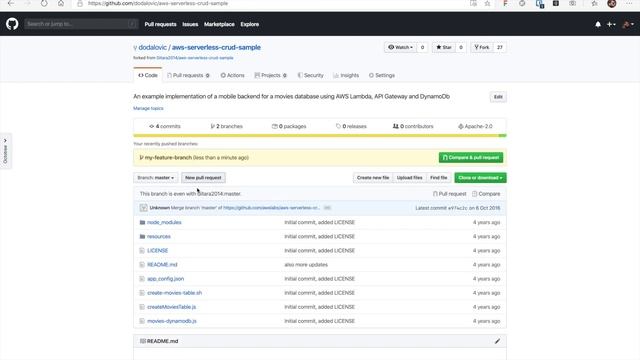The width and height of the screenshot is (640, 360).
Task: Open the latest commit hash link
Action: click(458, 208)
